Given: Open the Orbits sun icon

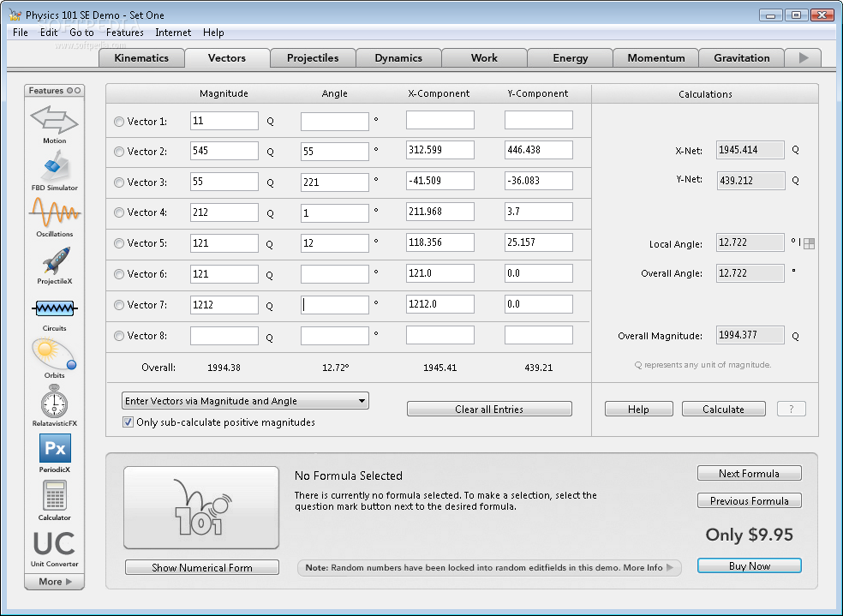Looking at the screenshot, I should pyautogui.click(x=54, y=354).
